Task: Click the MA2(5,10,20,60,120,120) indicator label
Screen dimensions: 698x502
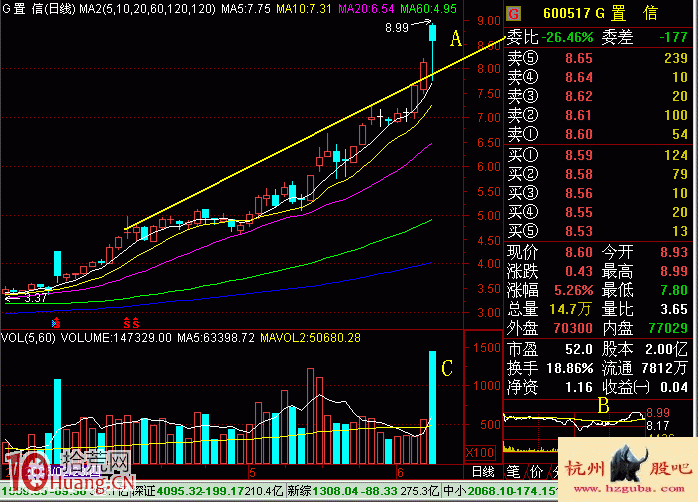Action: coord(147,8)
